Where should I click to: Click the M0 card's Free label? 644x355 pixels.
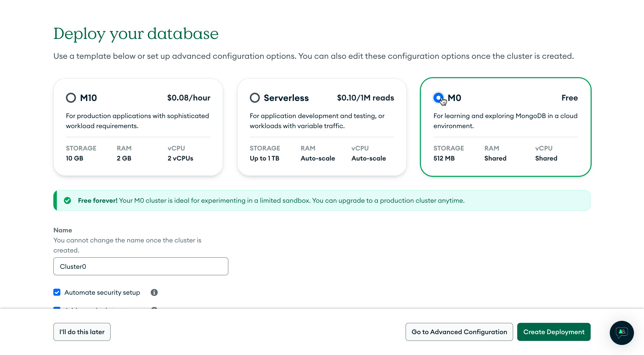click(x=570, y=98)
